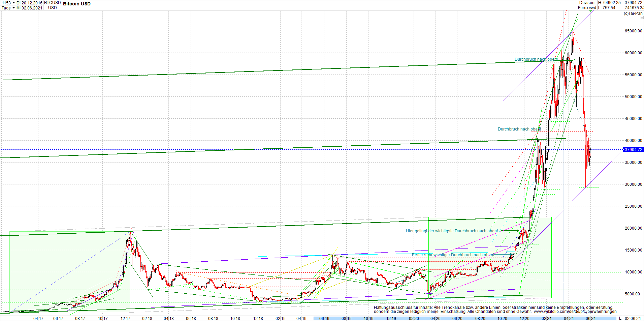Select 'Durchbruch nach oben!' note near 58000

pos(536,59)
